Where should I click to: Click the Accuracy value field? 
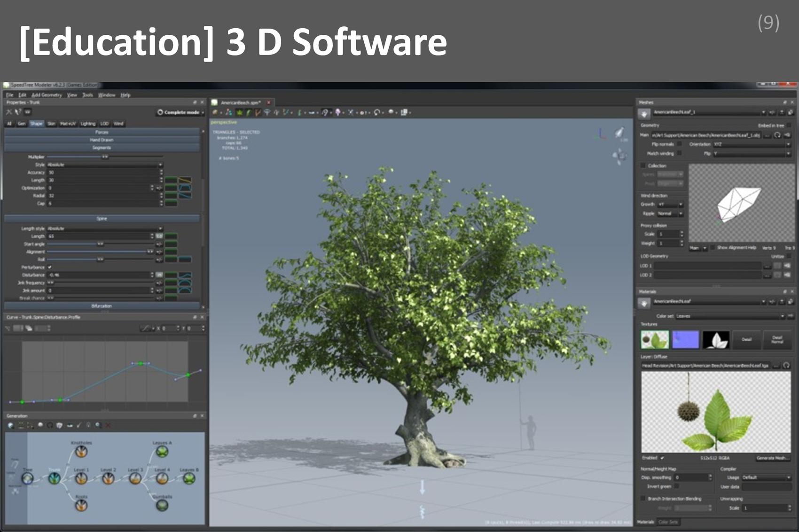click(x=104, y=172)
